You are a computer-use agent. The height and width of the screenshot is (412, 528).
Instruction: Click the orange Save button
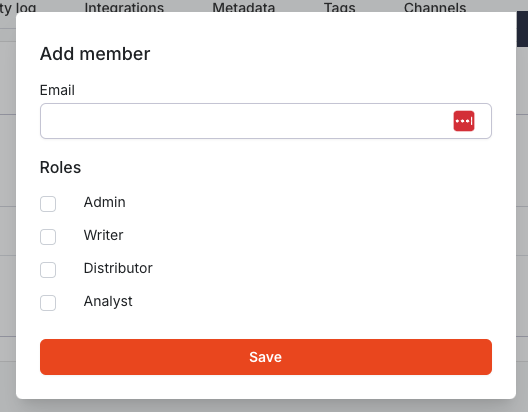(x=266, y=357)
